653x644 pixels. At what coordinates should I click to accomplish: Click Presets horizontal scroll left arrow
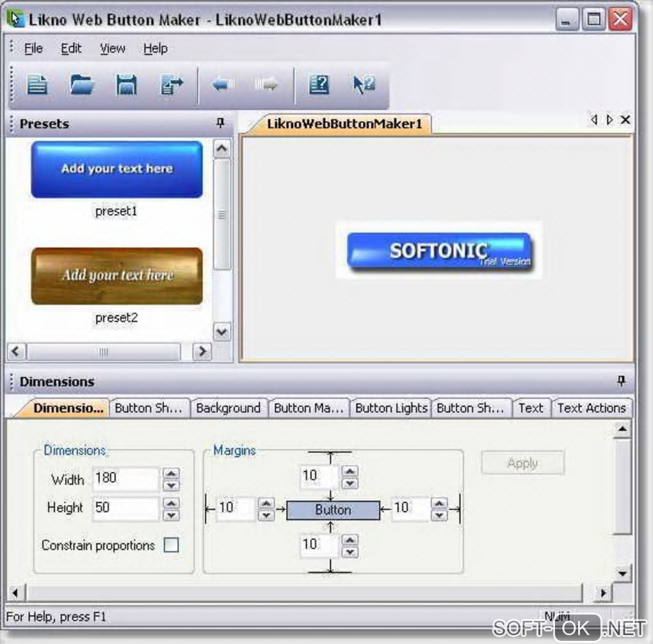tap(16, 351)
